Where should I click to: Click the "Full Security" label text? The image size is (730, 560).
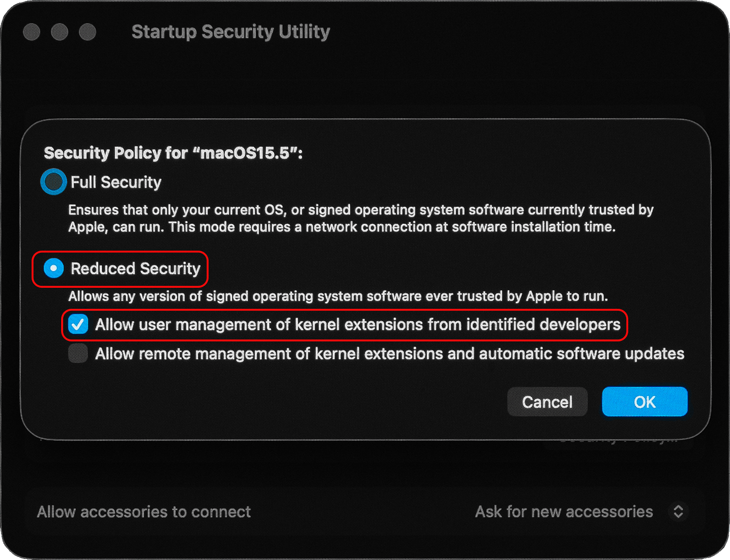click(x=116, y=182)
